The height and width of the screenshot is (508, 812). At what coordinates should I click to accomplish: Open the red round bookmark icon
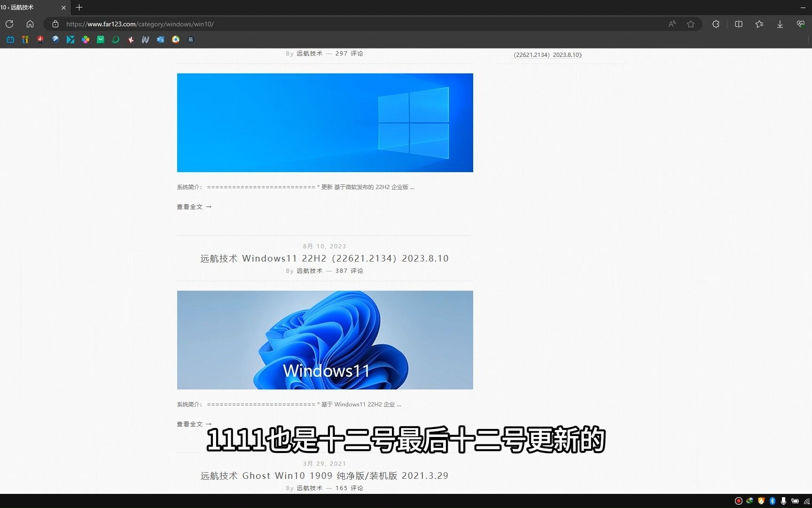[40, 40]
